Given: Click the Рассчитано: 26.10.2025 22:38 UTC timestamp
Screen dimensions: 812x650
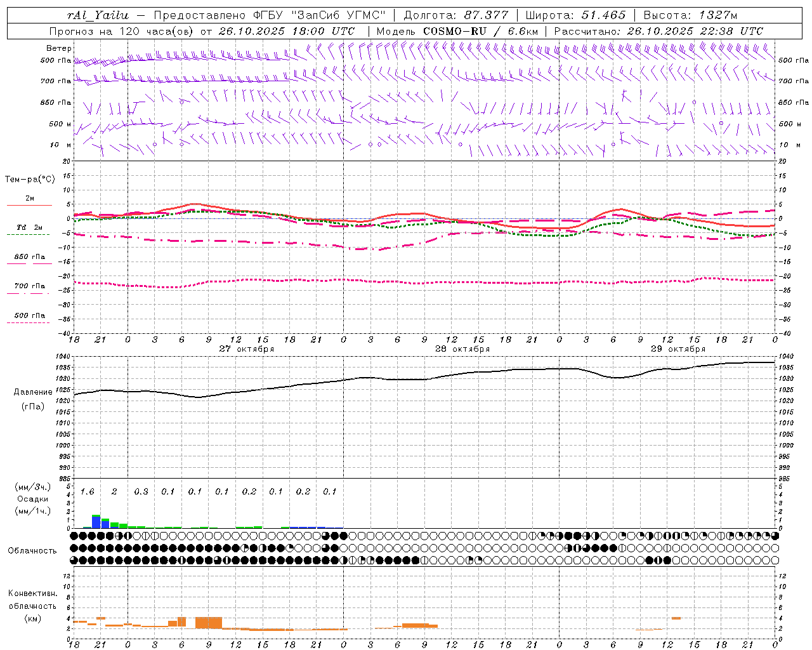Looking at the screenshot, I should tap(658, 31).
